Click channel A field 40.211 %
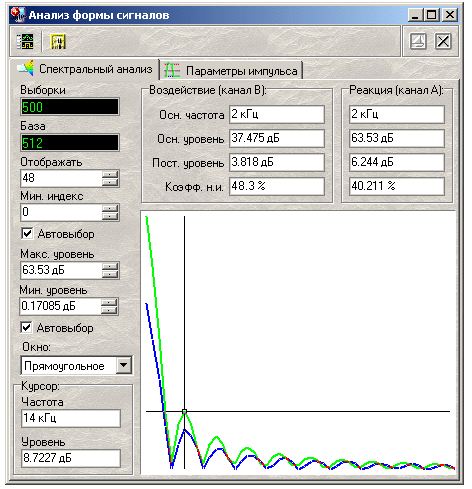 [397, 186]
